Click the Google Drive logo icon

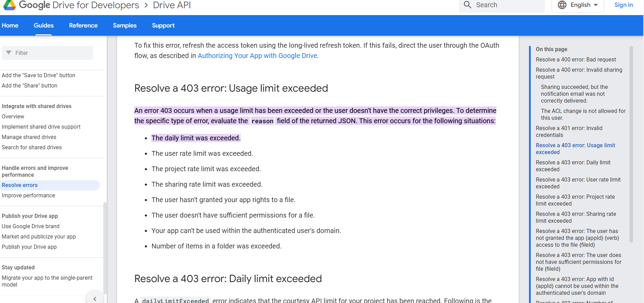click(x=9, y=5)
